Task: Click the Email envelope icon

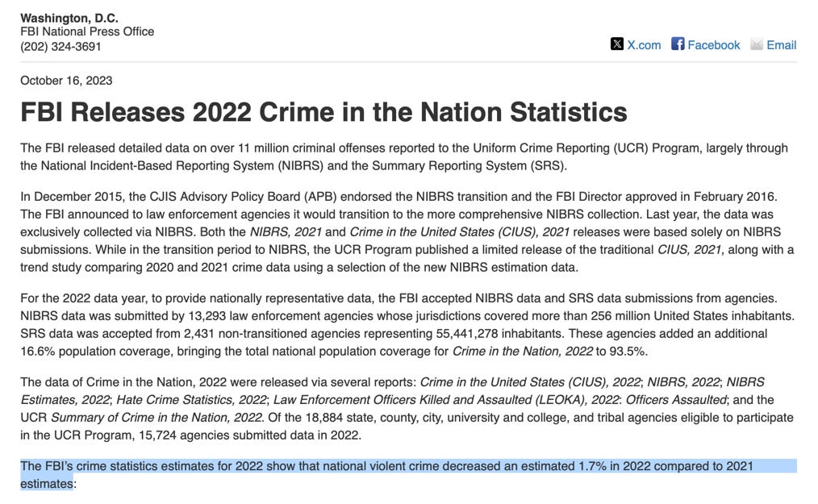Action: tap(755, 44)
